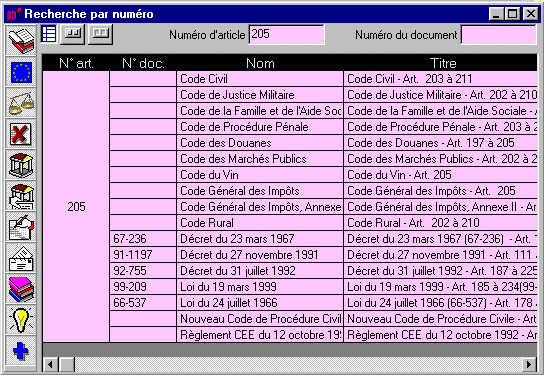The image size is (544, 375).
Task: Focus the Numéro du document field
Action: (x=499, y=34)
